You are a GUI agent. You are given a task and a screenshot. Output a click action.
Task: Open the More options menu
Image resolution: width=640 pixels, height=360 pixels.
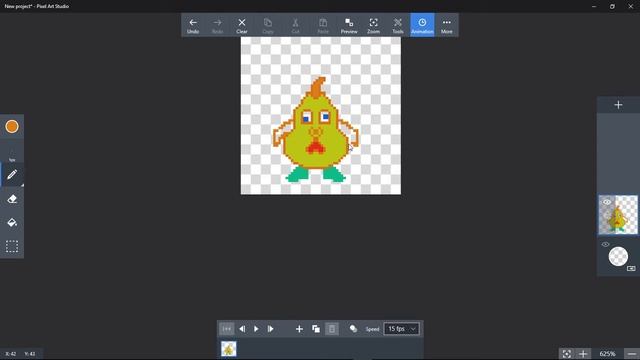click(447, 25)
